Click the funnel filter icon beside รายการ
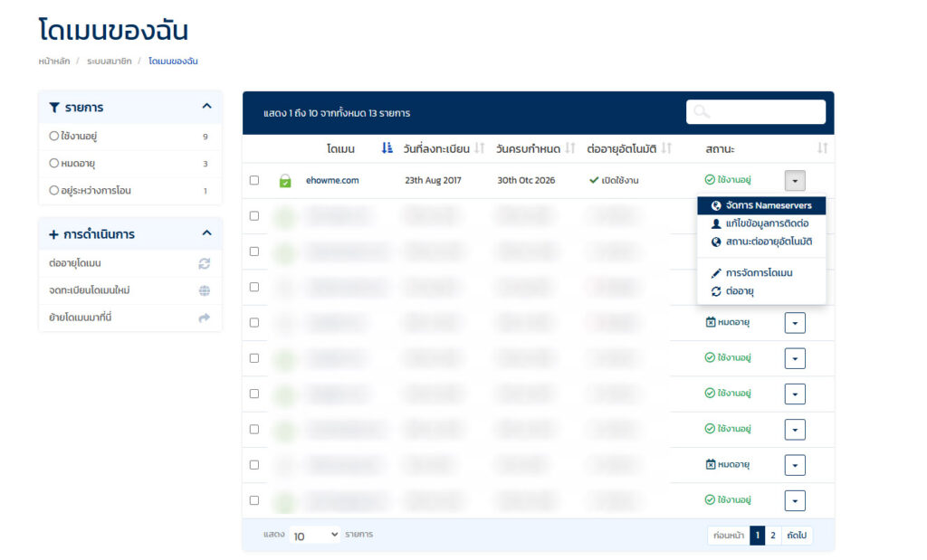Screen dimensions: 927x560 coord(53,108)
